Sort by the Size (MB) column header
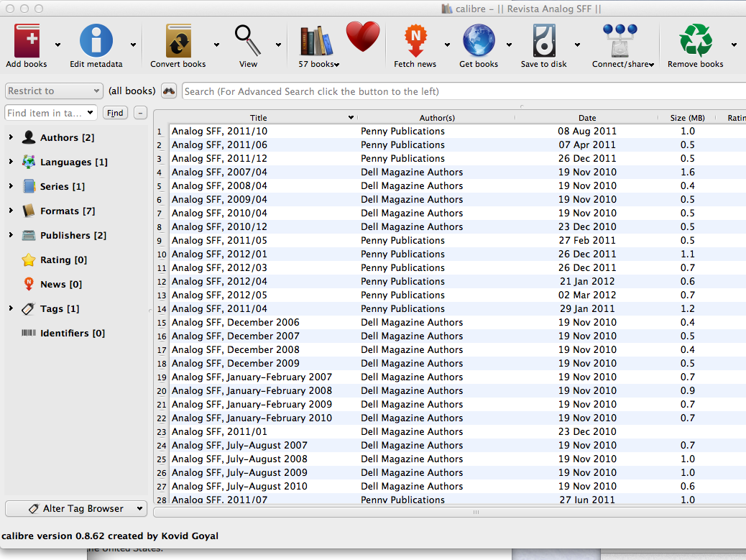The image size is (746, 560). point(688,117)
